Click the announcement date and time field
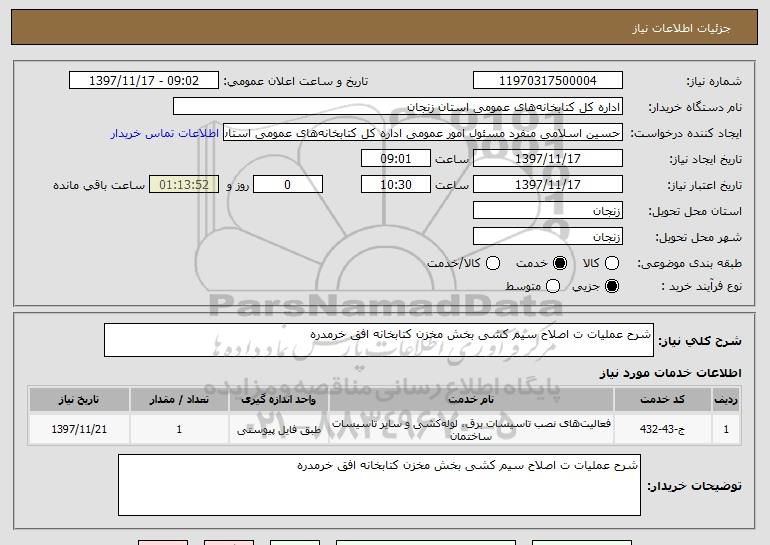770x545 pixels. pos(146,81)
